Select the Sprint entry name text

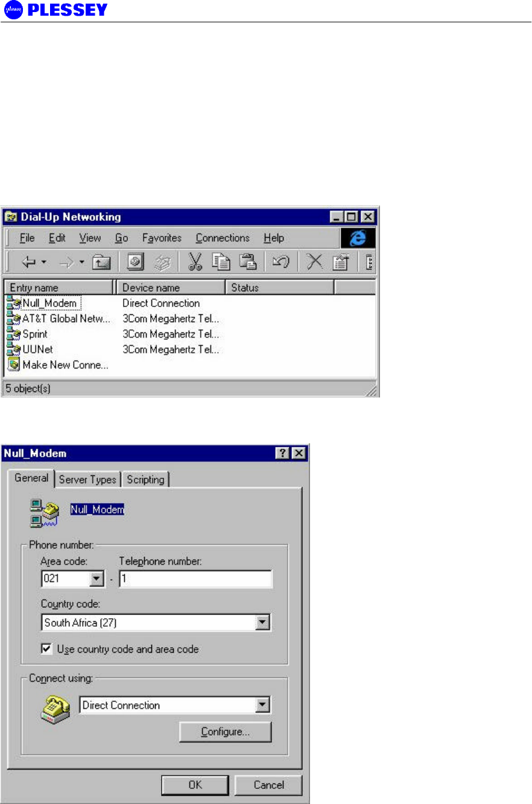(x=35, y=334)
